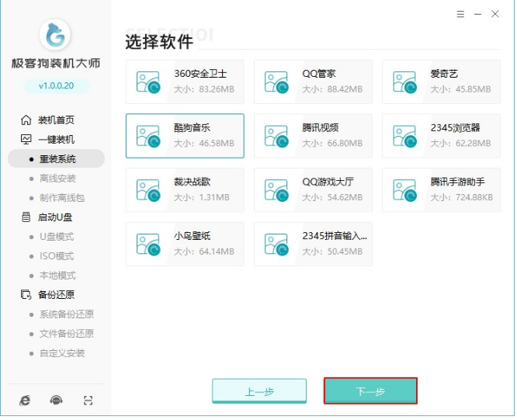Choose the 2345浏览器 software tile
The width and height of the screenshot is (517, 420).
tap(442, 136)
